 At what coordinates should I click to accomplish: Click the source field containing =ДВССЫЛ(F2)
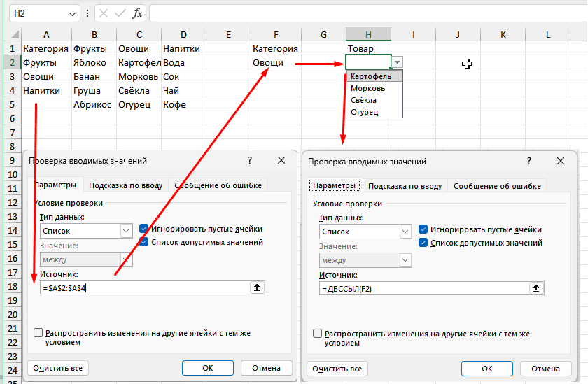423,288
